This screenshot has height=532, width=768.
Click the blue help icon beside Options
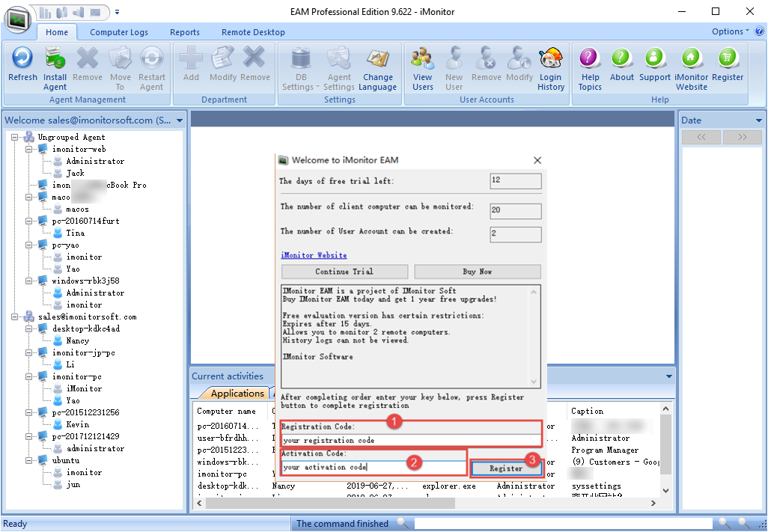pos(759,31)
